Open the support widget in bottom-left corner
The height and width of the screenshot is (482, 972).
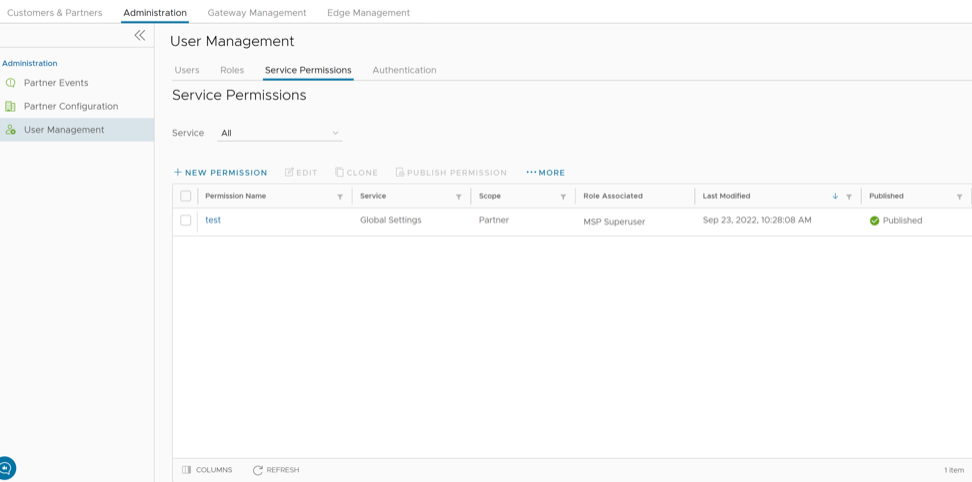[6, 468]
